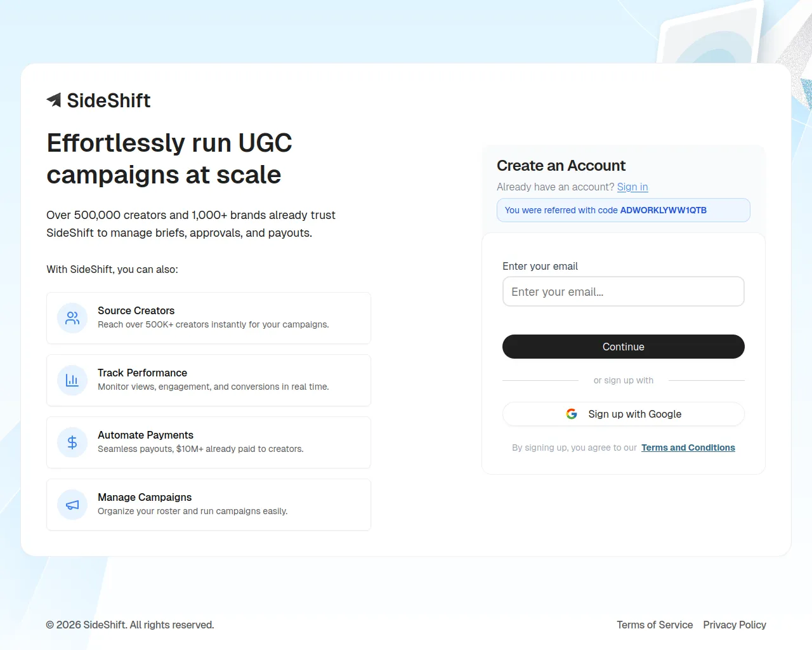Click 'Seamless payouts, $10M+' description
This screenshot has width=812, height=650.
pos(200,449)
